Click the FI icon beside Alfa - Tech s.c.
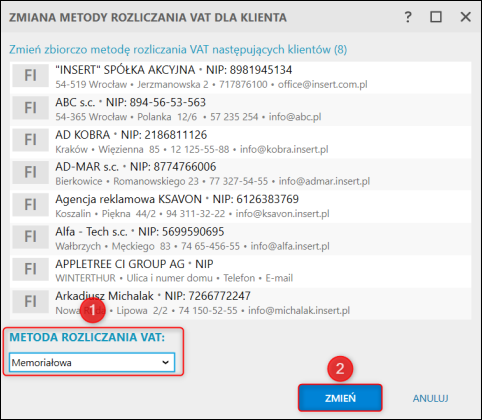 (x=30, y=237)
